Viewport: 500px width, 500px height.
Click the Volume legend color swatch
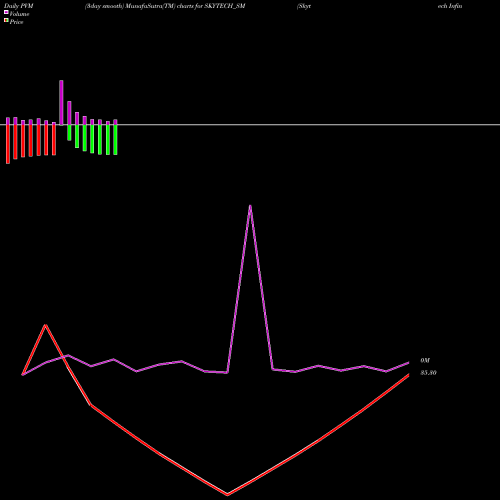(x=6, y=12)
